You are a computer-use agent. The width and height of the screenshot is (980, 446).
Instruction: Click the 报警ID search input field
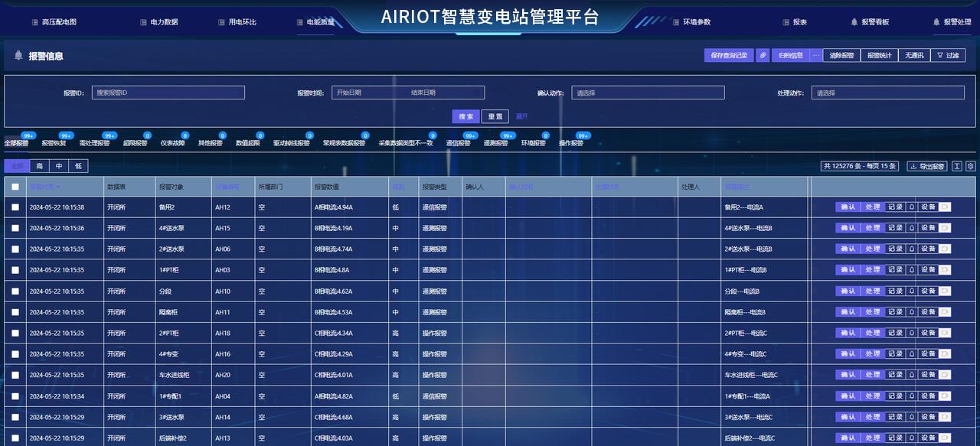[x=168, y=93]
